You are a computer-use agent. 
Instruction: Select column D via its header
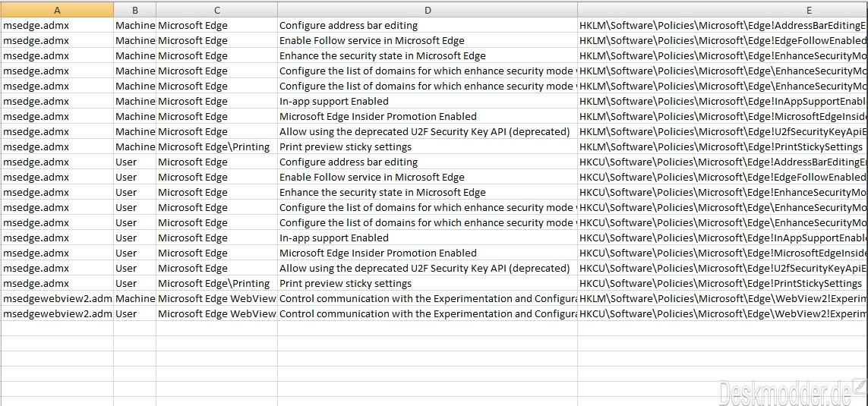pyautogui.click(x=428, y=9)
